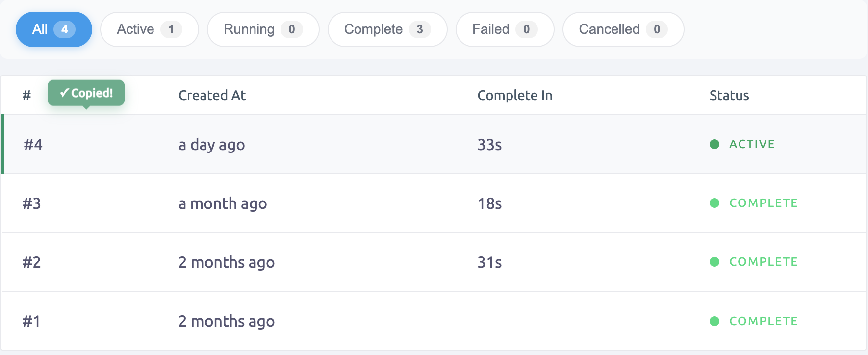This screenshot has height=355, width=868.
Task: Switch to the Complete filter tab
Action: click(387, 29)
